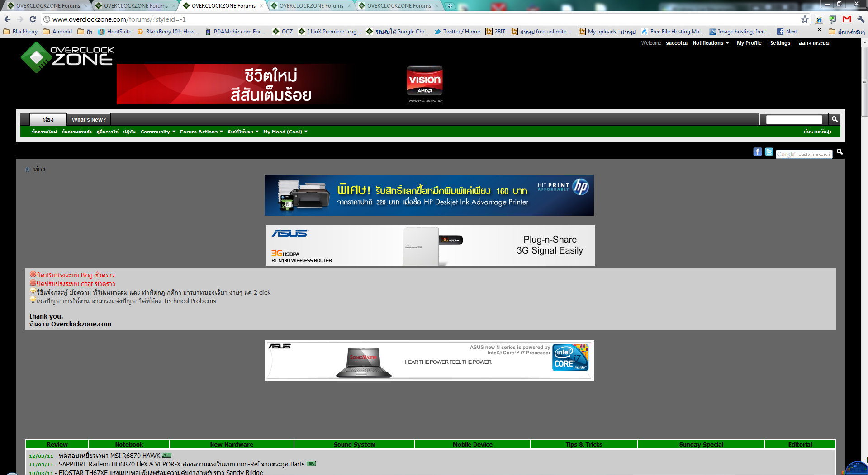This screenshot has height=475, width=868.
Task: Open the Community dropdown menu
Action: (x=158, y=132)
